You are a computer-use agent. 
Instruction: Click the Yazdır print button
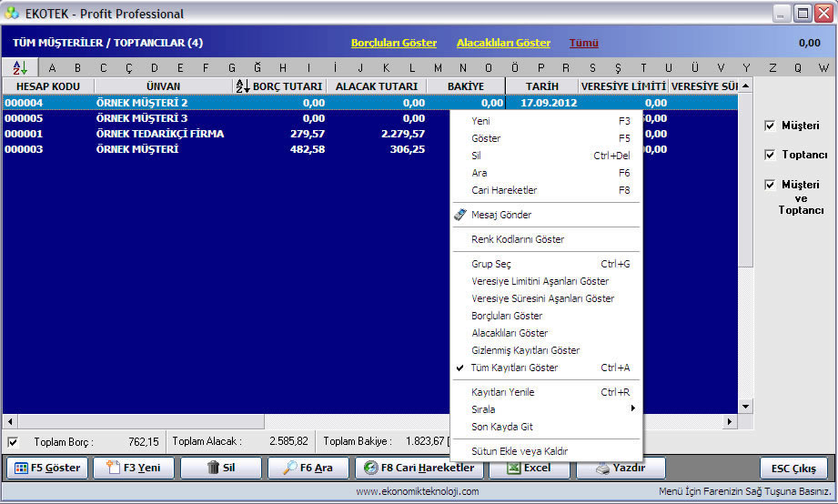621,468
